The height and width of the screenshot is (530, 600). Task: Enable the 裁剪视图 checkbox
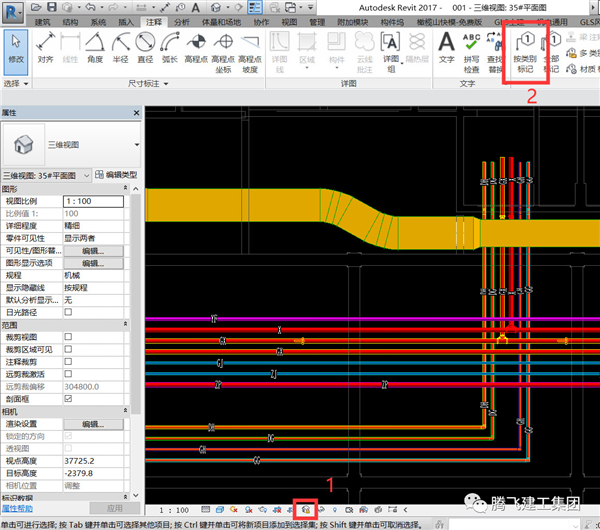pos(68,338)
